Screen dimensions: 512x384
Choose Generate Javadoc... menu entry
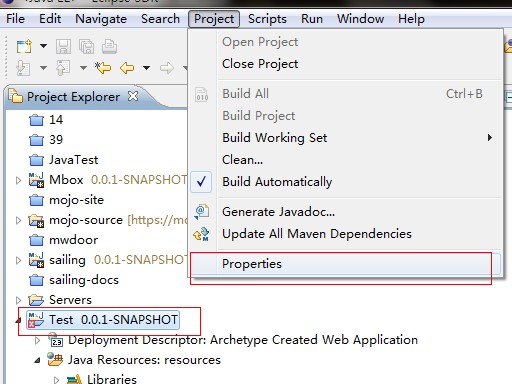click(x=345, y=212)
